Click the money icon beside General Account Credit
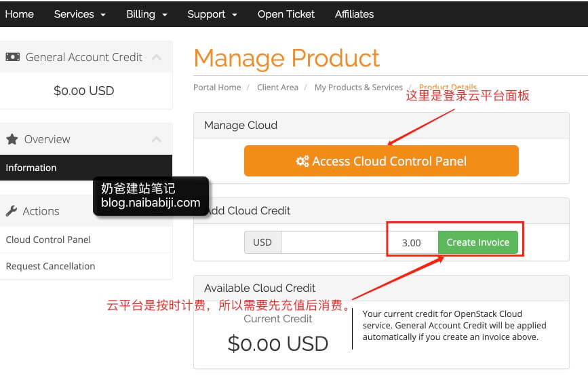 click(13, 57)
